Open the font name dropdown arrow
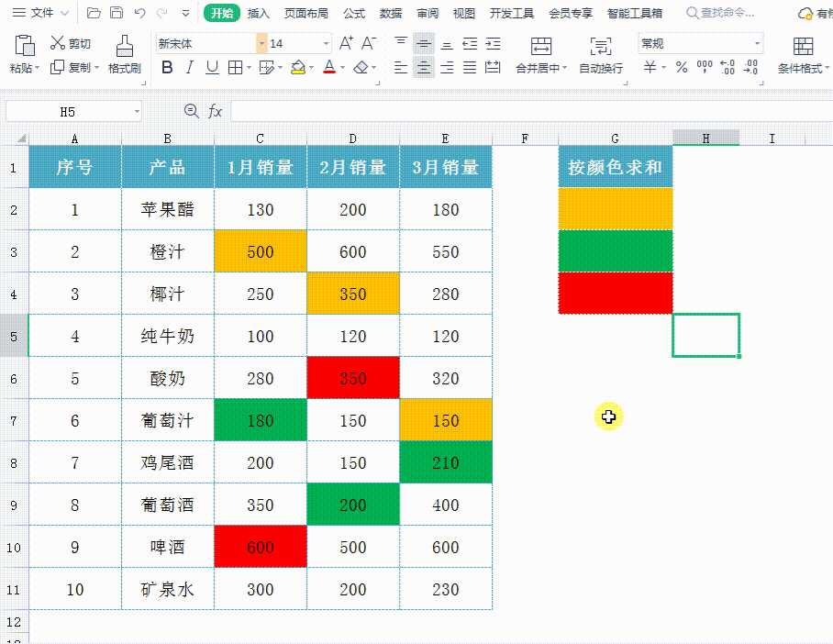 (261, 43)
